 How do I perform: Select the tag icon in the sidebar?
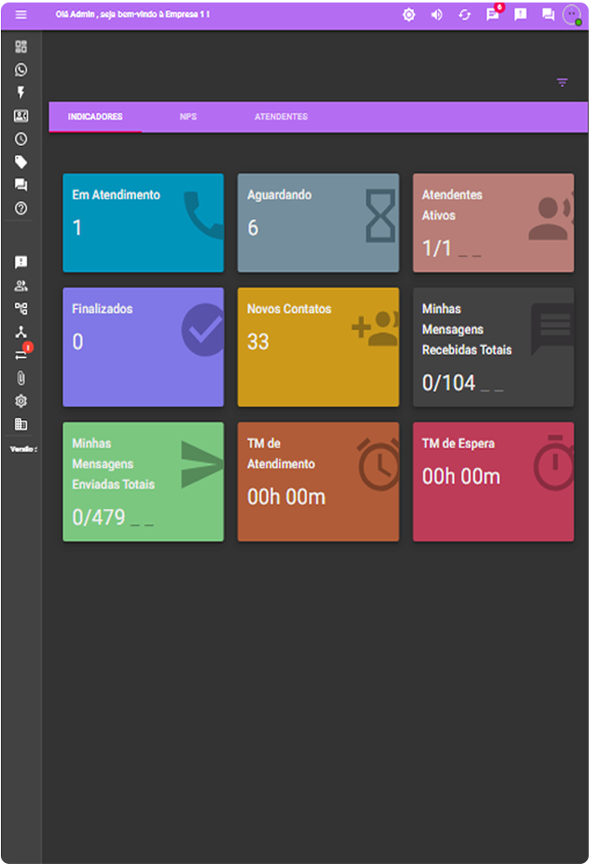pyautogui.click(x=21, y=162)
